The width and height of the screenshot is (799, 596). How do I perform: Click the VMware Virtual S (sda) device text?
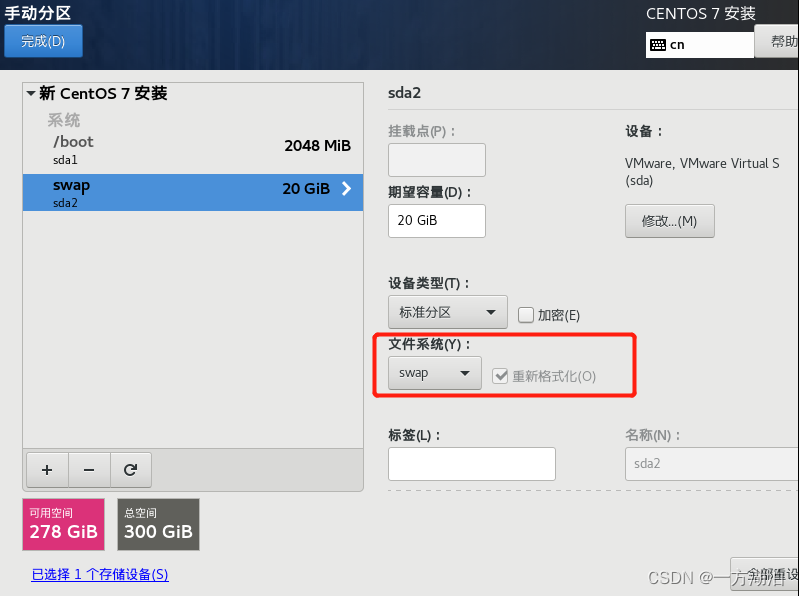pyautogui.click(x=702, y=172)
